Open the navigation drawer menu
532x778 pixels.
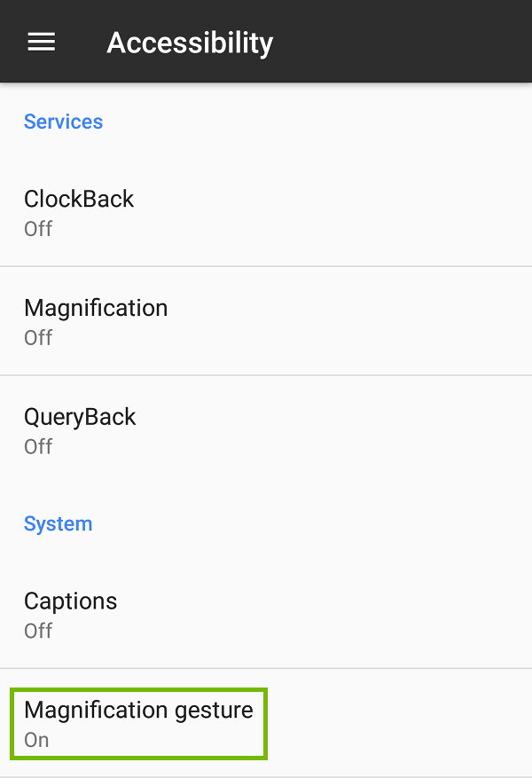click(x=41, y=41)
